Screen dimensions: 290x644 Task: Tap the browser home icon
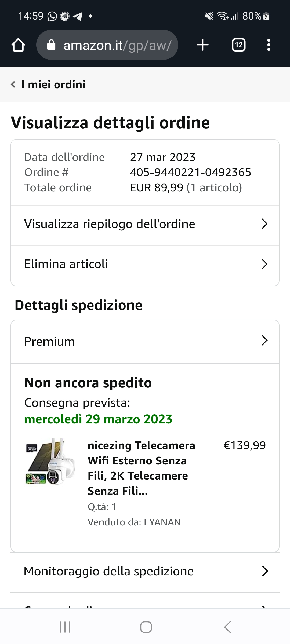pyautogui.click(x=18, y=45)
